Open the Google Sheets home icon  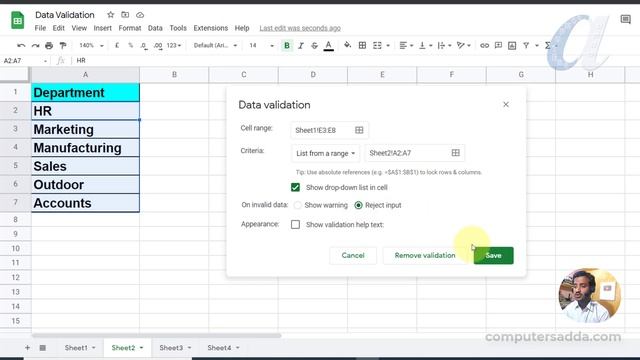pos(18,20)
